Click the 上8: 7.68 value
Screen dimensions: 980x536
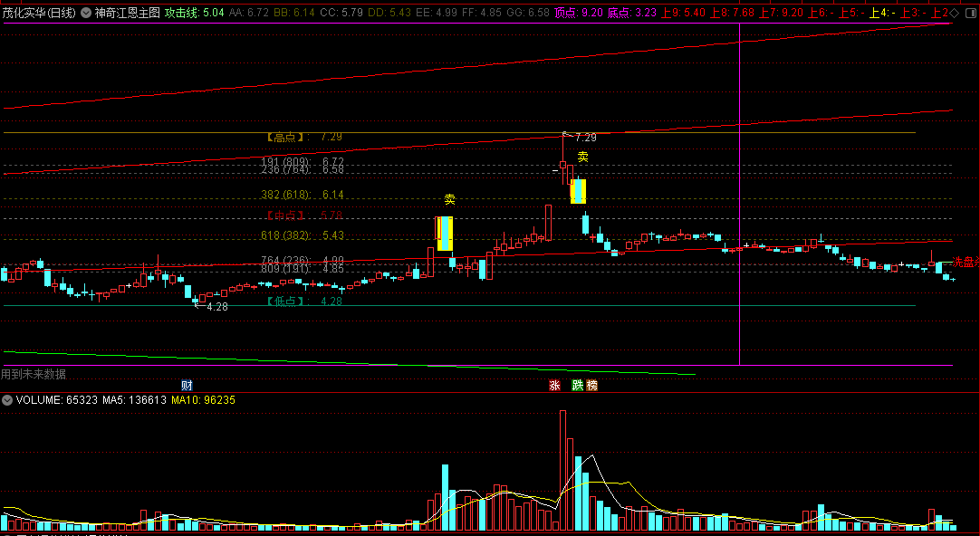(732, 13)
